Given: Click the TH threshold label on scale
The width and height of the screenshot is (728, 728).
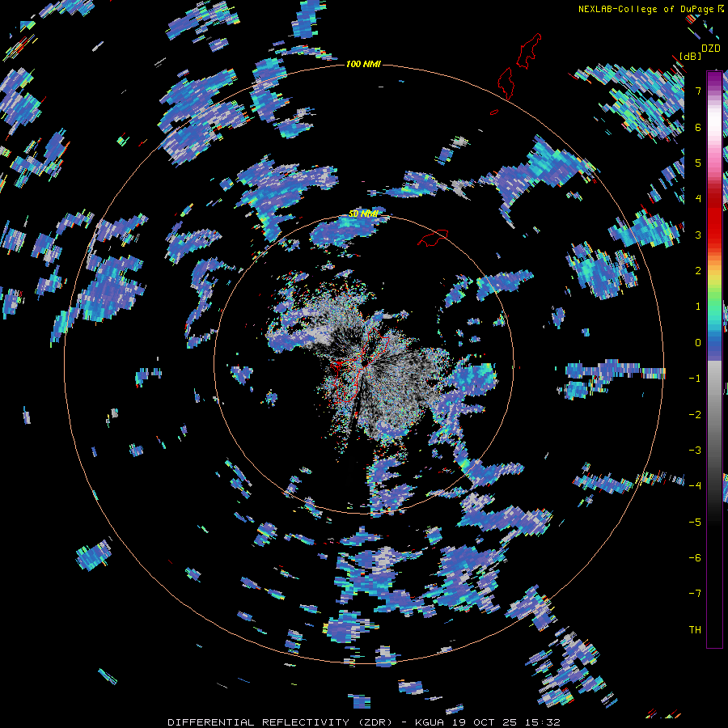Looking at the screenshot, I should [x=695, y=630].
